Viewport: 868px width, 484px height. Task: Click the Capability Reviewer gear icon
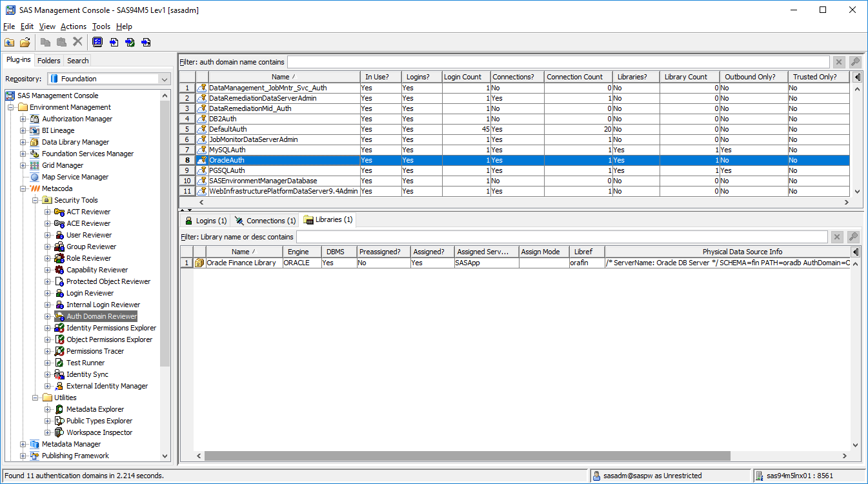pyautogui.click(x=59, y=270)
